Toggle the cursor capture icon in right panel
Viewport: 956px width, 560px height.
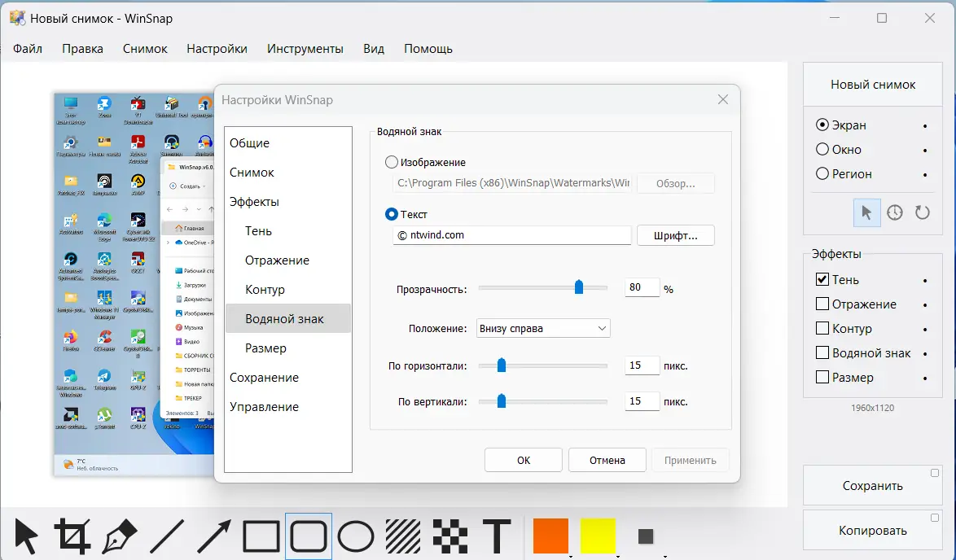866,212
